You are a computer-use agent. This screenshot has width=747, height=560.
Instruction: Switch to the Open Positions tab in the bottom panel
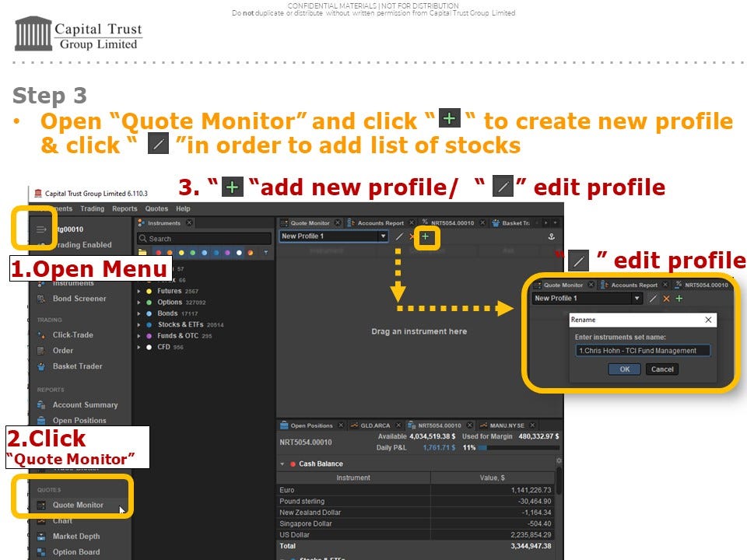pos(311,425)
